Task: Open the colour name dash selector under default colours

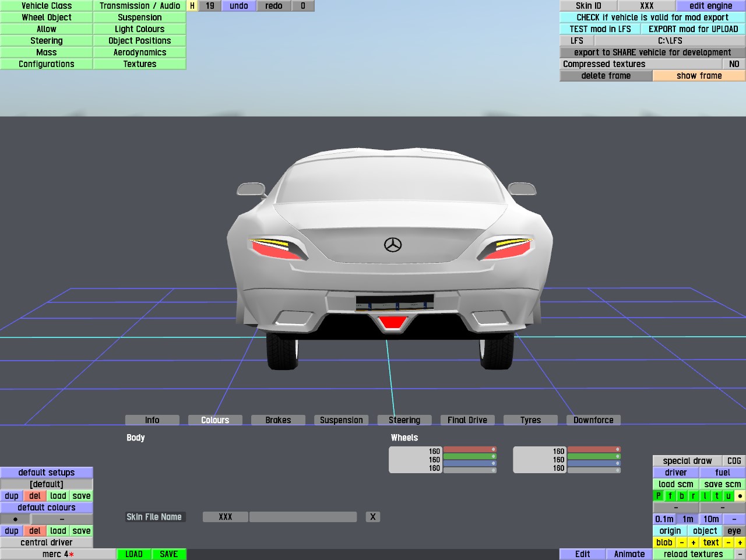Action: [x=62, y=519]
